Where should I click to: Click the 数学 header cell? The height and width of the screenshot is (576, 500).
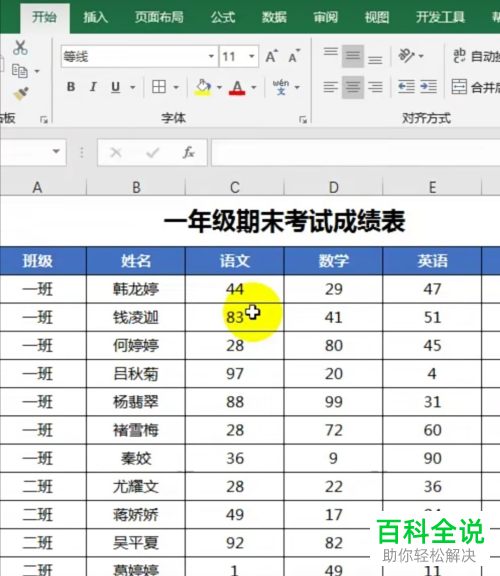point(334,261)
